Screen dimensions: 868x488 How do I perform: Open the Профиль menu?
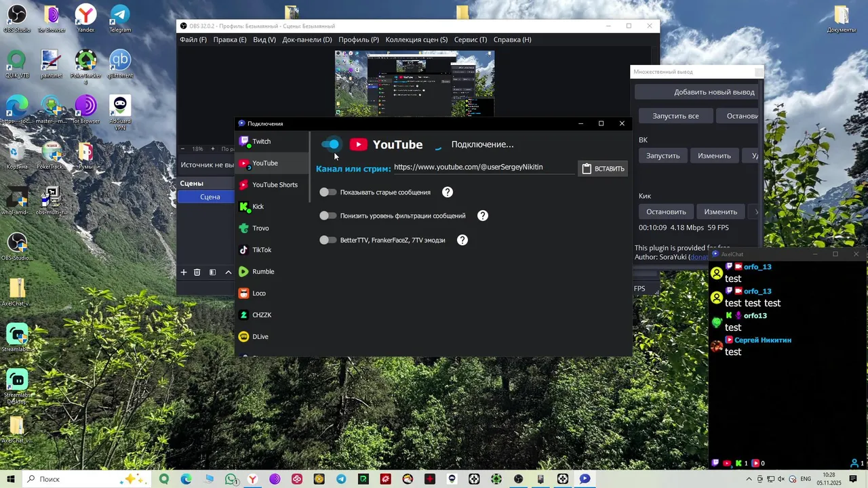[x=359, y=40]
